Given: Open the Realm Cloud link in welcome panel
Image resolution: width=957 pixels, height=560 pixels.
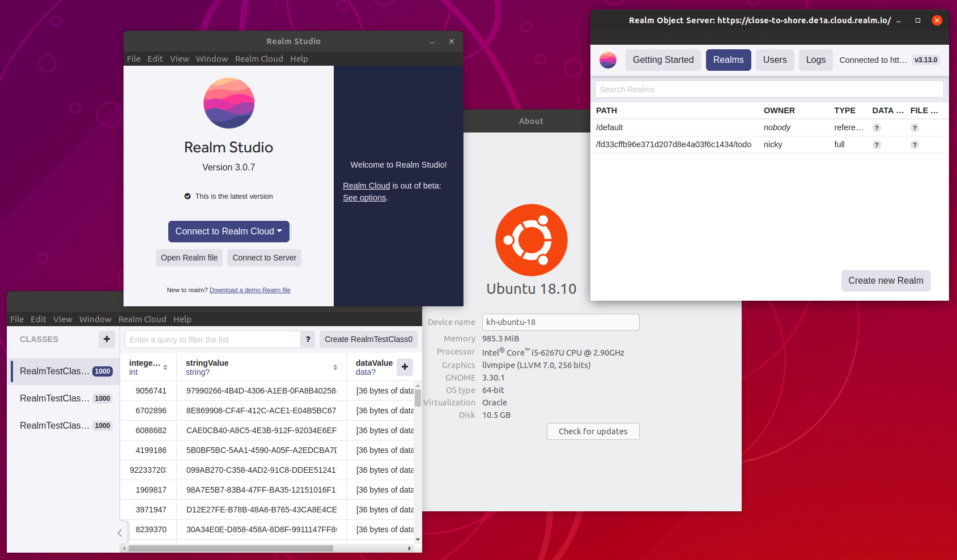Looking at the screenshot, I should (x=367, y=186).
